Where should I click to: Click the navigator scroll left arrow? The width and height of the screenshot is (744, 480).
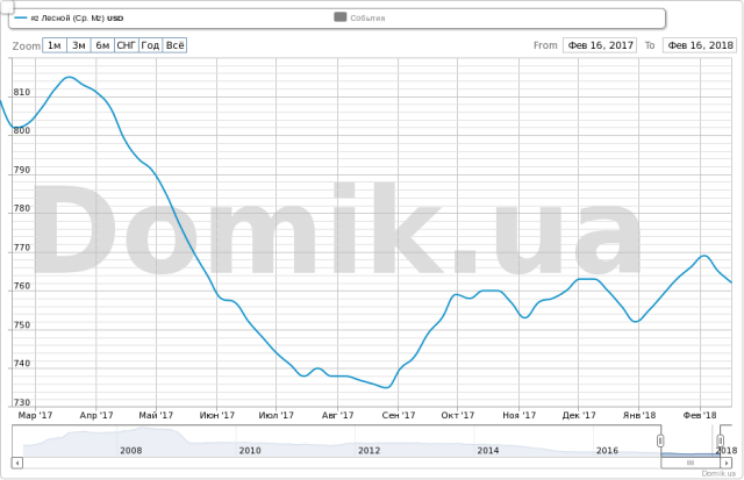pyautogui.click(x=17, y=462)
